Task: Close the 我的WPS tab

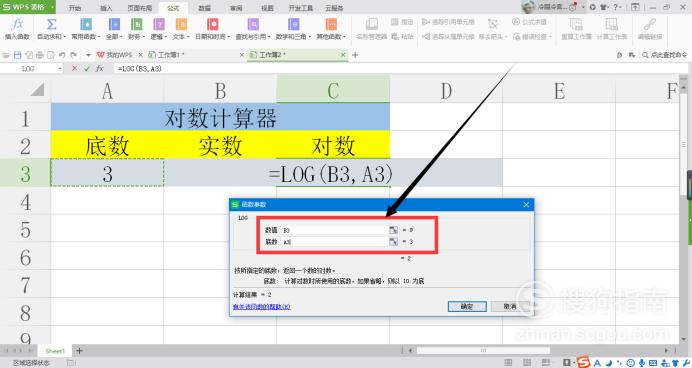Action: pyautogui.click(x=140, y=55)
